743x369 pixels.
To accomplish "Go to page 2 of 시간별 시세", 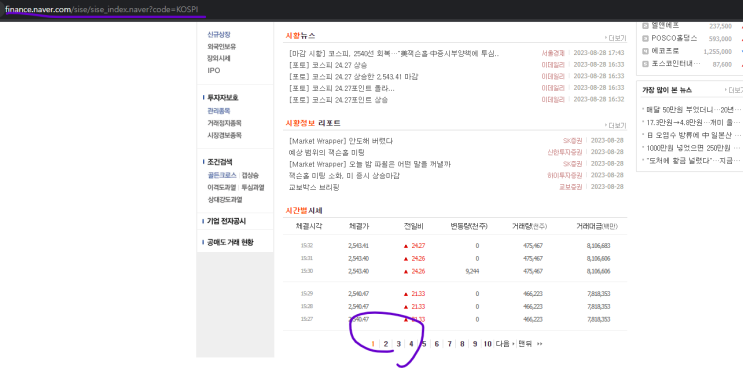I will pyautogui.click(x=386, y=344).
